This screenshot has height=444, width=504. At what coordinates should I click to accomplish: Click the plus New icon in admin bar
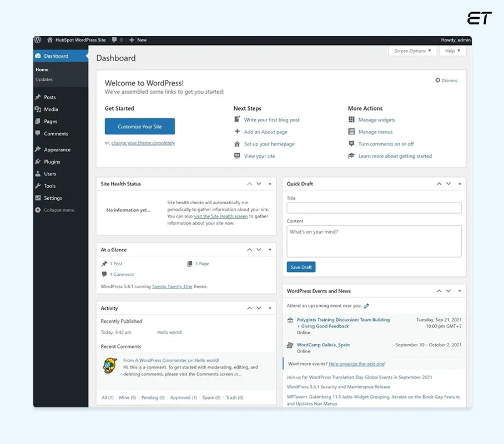132,40
